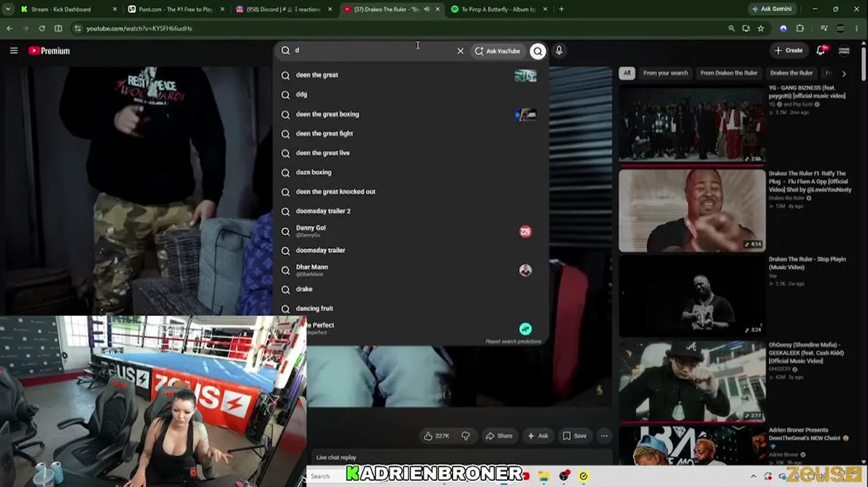Viewport: 868px width, 487px height.
Task: Switch to the To Pimp A Butterfly tab
Action: 499,9
